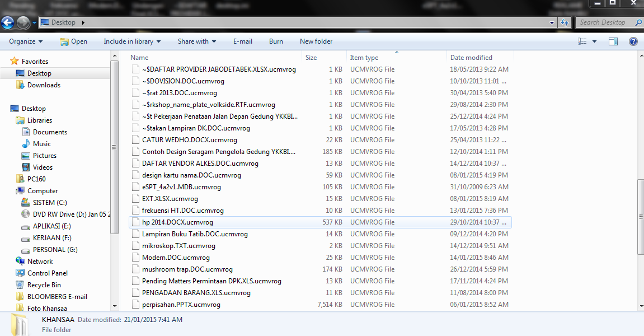644x336 pixels.
Task: Expand the Include in library dropdown
Action: [132, 41]
